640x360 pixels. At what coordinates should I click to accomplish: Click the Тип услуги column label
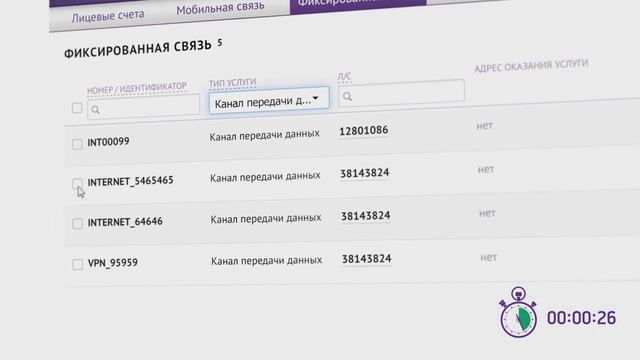[233, 83]
